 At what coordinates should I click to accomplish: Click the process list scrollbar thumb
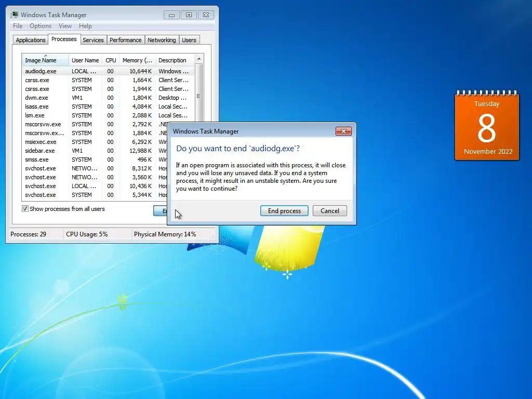[x=199, y=96]
